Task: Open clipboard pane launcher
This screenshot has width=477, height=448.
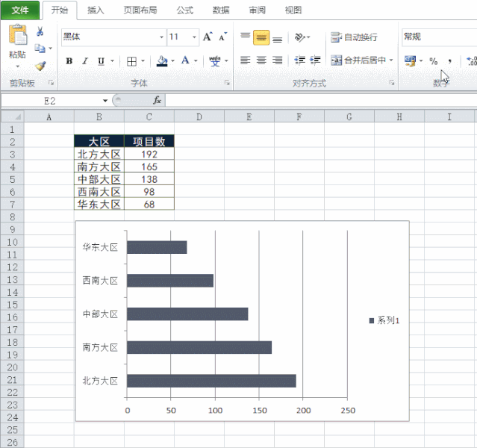Action: point(51,83)
